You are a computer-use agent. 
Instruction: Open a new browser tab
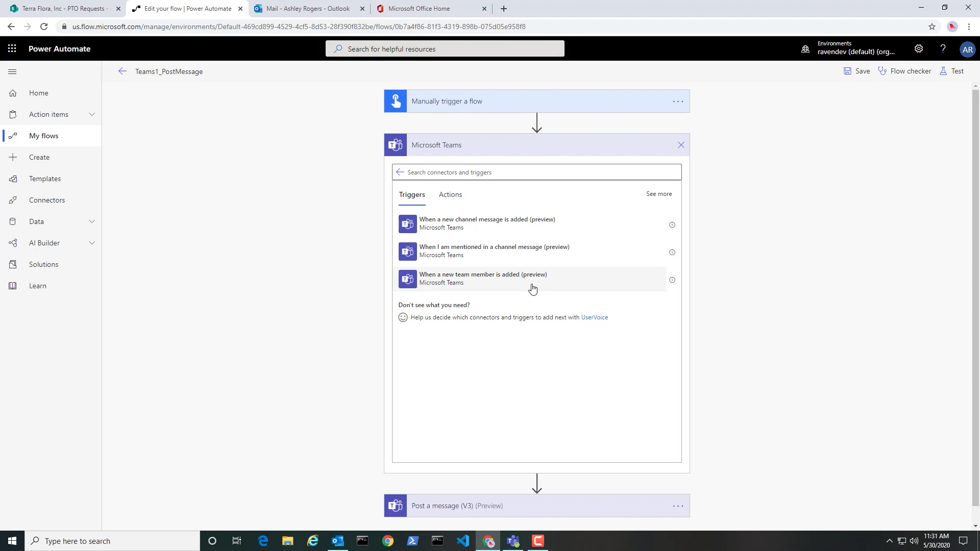click(x=504, y=9)
